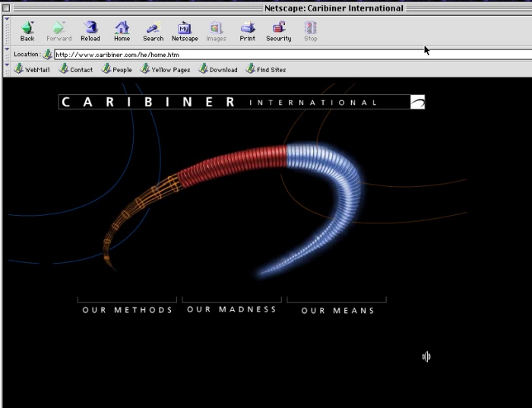This screenshot has width=532, height=408.
Task: Open Yellow Pages from the personal toolbar
Action: pyautogui.click(x=165, y=69)
